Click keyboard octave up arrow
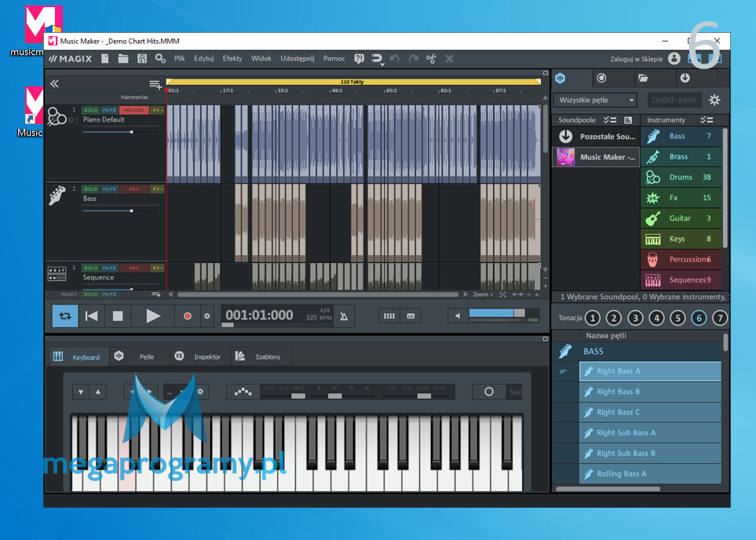This screenshot has height=540, width=756. [98, 392]
